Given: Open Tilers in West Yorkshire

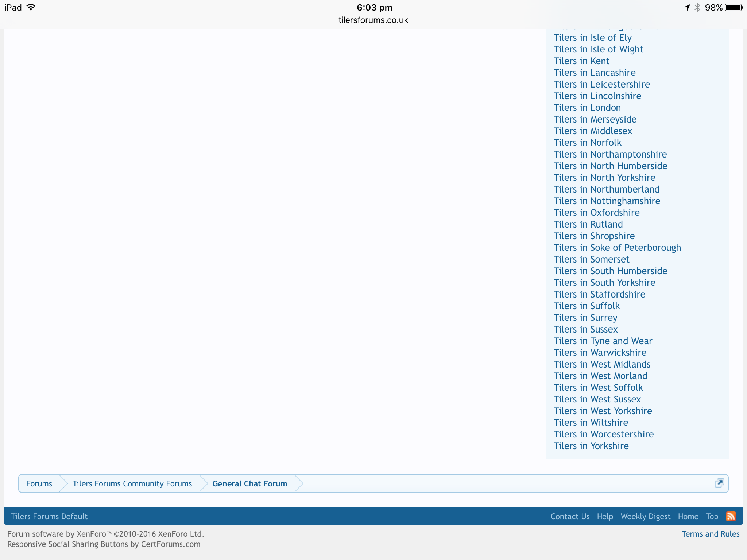Looking at the screenshot, I should coord(603,411).
